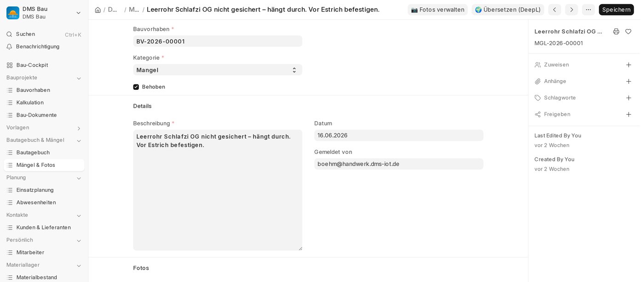Open the Kategorie dropdown showing Mangel

click(218, 70)
